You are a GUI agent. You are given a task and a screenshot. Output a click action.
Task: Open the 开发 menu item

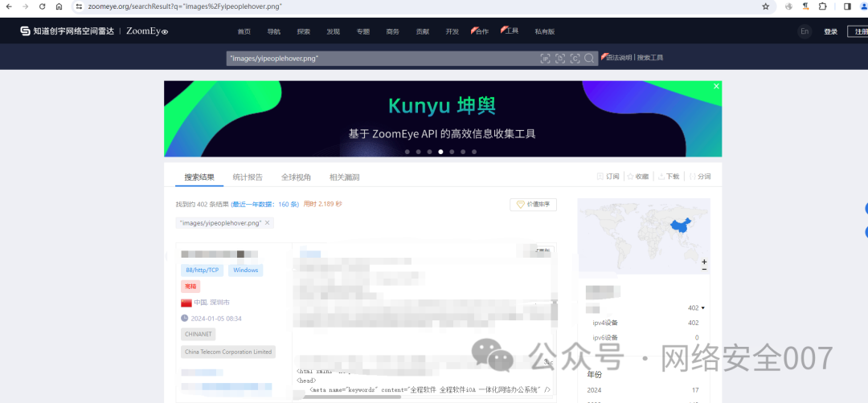(x=452, y=31)
